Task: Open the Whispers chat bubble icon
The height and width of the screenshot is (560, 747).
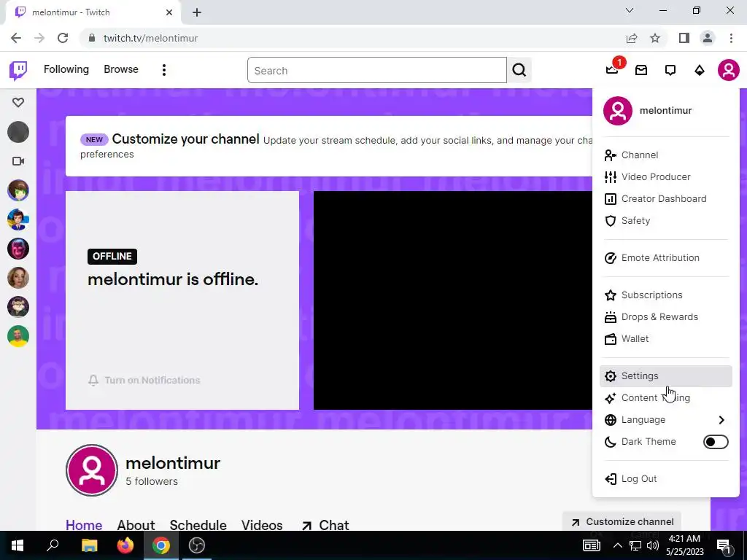Action: tap(670, 71)
